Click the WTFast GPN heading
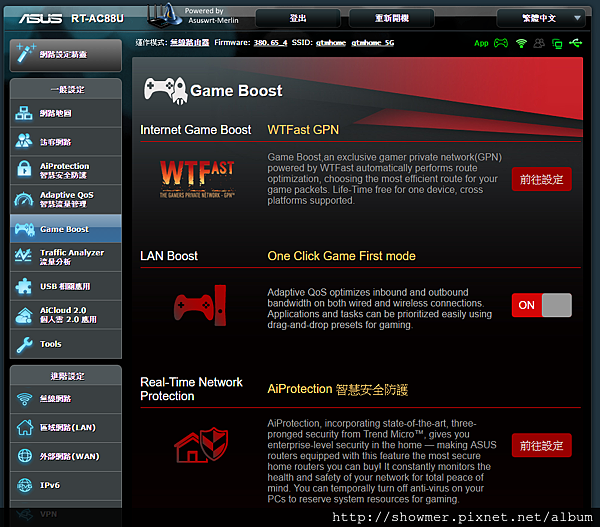 pos(303,130)
